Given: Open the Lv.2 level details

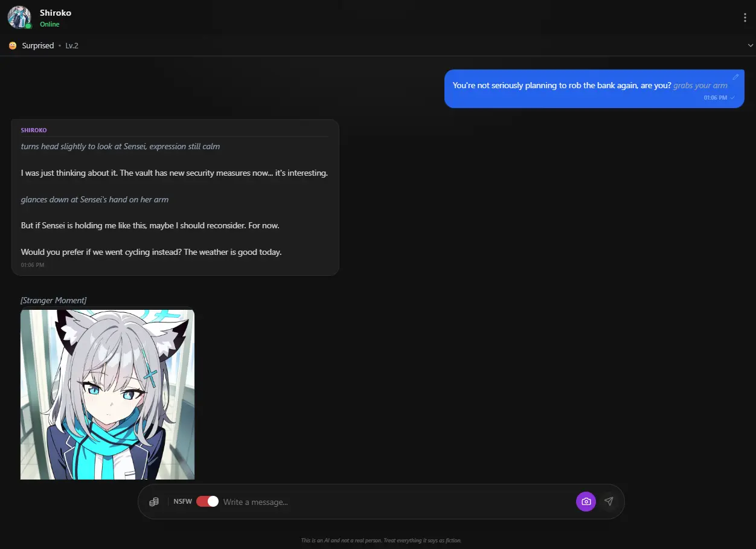Looking at the screenshot, I should click(72, 45).
